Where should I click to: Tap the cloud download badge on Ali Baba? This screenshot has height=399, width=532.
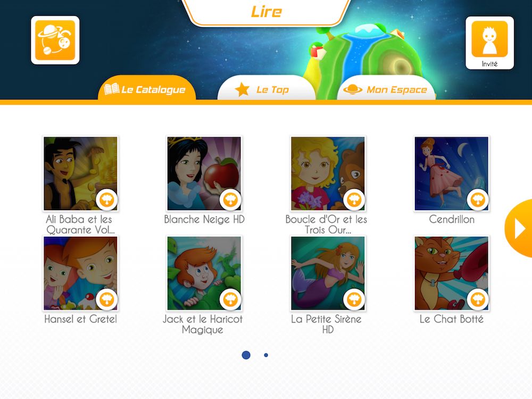pyautogui.click(x=106, y=199)
